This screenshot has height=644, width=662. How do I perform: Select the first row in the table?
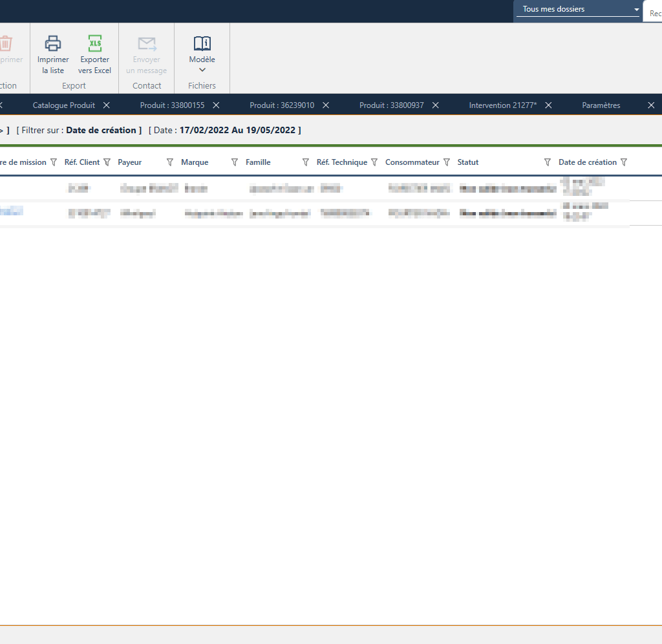[x=323, y=188]
